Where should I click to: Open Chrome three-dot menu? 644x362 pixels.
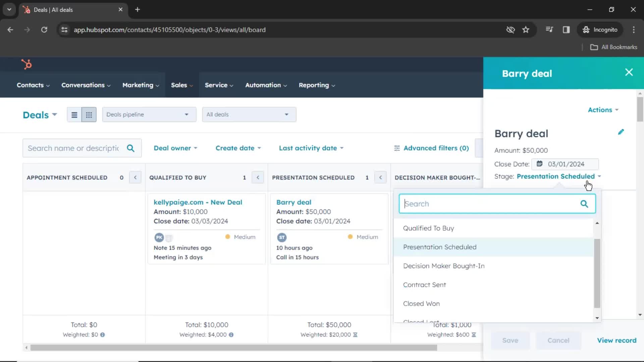pyautogui.click(x=634, y=30)
